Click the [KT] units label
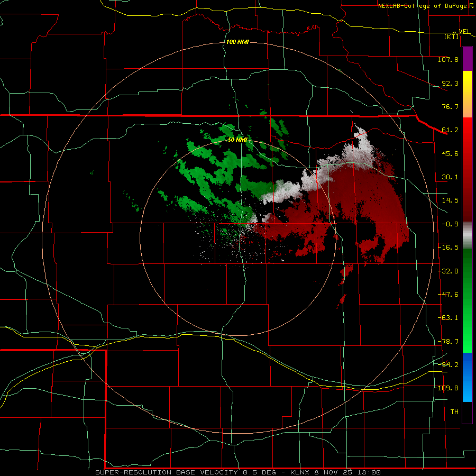The image size is (476, 476). [x=452, y=36]
